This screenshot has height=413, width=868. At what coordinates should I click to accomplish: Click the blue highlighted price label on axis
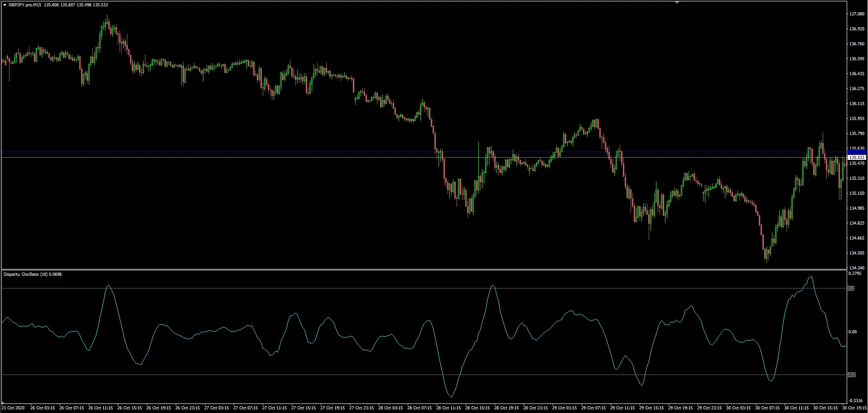tap(857, 152)
